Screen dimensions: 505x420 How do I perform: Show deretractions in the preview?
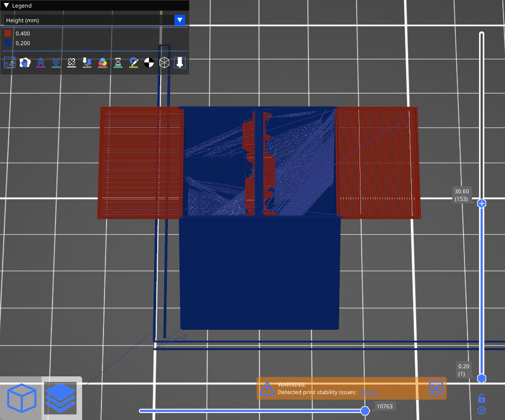pyautogui.click(x=56, y=62)
